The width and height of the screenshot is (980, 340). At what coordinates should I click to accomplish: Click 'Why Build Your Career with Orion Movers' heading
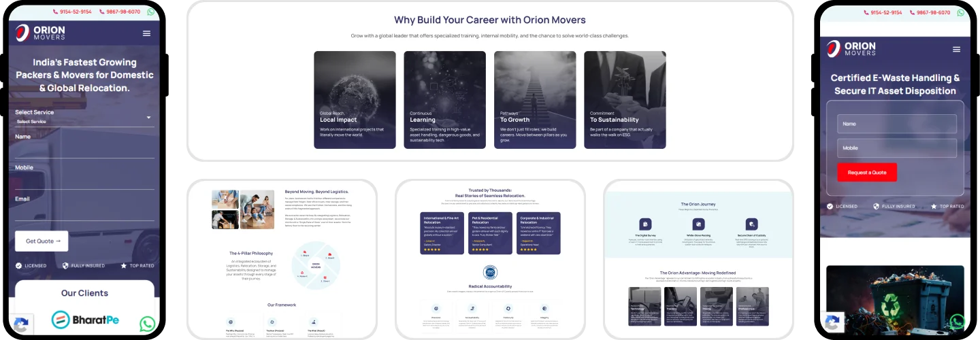490,20
